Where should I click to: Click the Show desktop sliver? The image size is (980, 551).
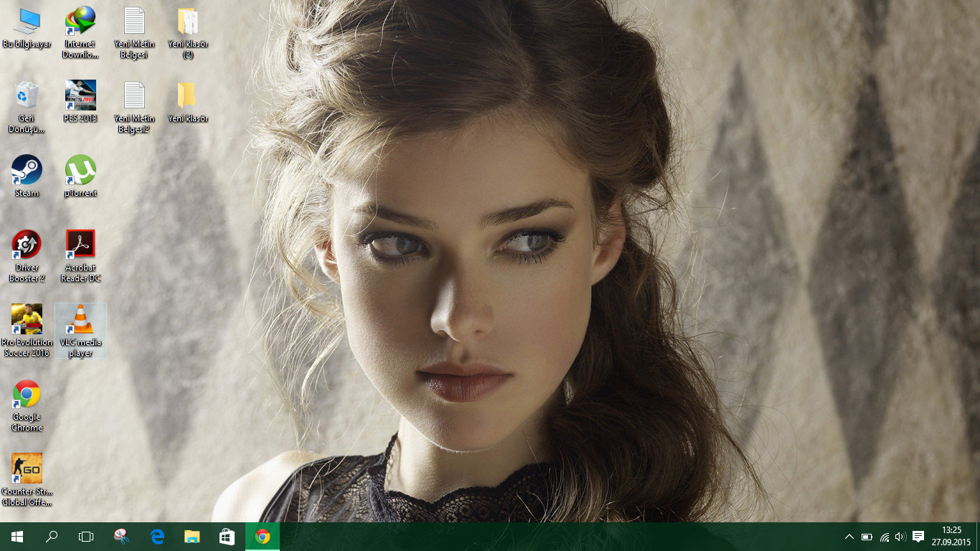coord(978,537)
